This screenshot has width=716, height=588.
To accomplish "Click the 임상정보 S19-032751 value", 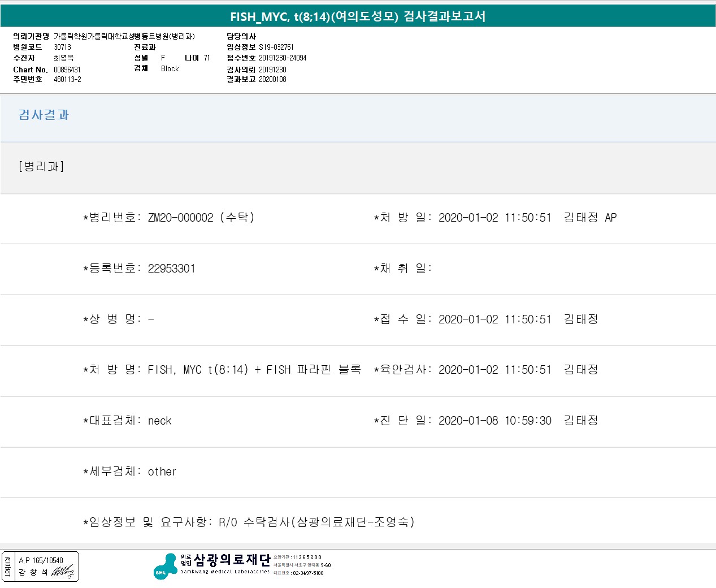I will click(276, 47).
